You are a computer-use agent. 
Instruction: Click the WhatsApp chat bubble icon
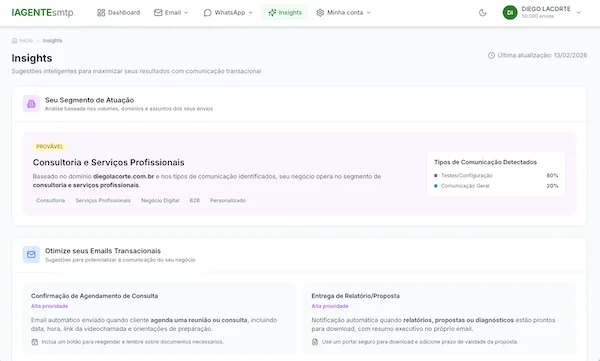(207, 13)
